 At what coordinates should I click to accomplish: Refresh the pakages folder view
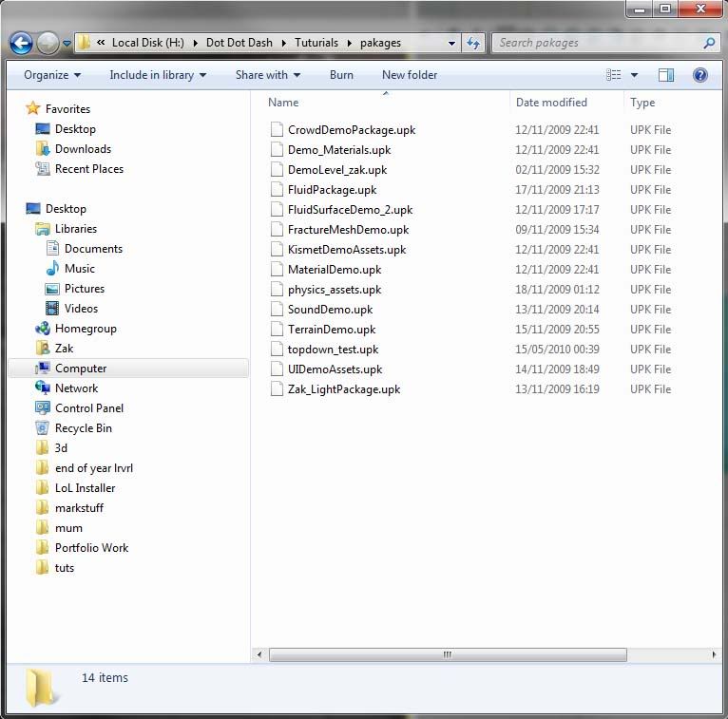pos(473,43)
